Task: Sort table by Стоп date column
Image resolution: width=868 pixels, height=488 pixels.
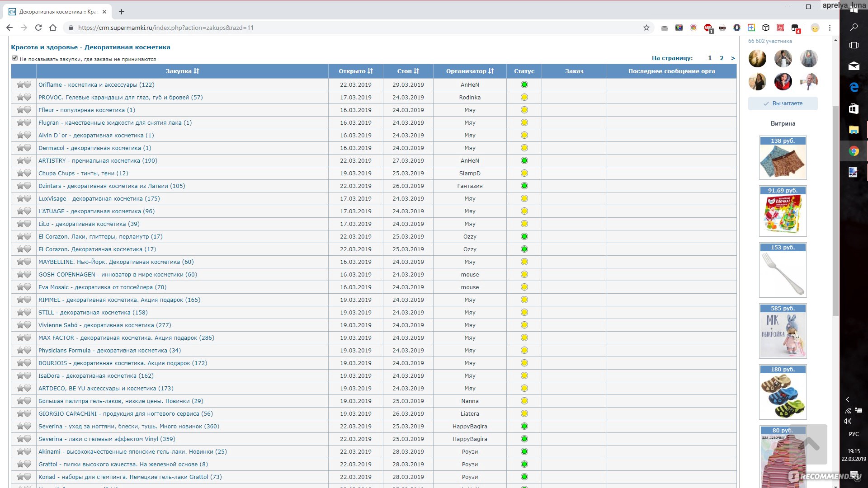Action: (x=408, y=71)
